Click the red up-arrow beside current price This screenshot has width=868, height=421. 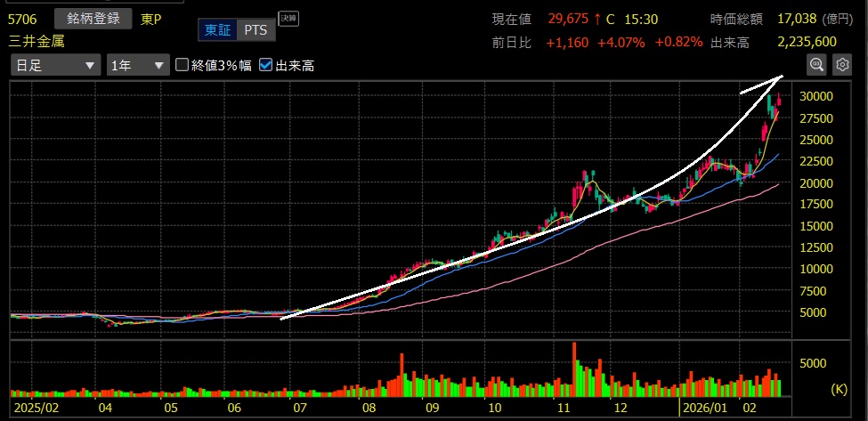click(x=596, y=19)
